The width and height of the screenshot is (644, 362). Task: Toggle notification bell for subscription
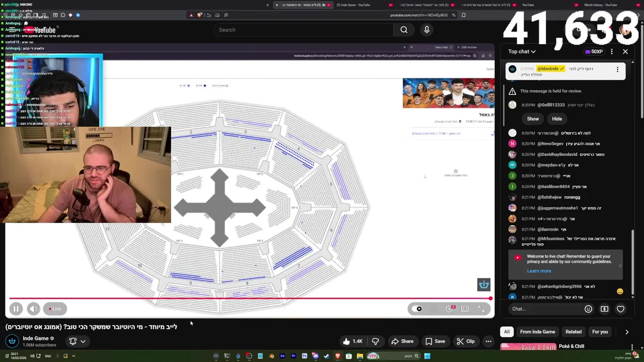click(73, 341)
